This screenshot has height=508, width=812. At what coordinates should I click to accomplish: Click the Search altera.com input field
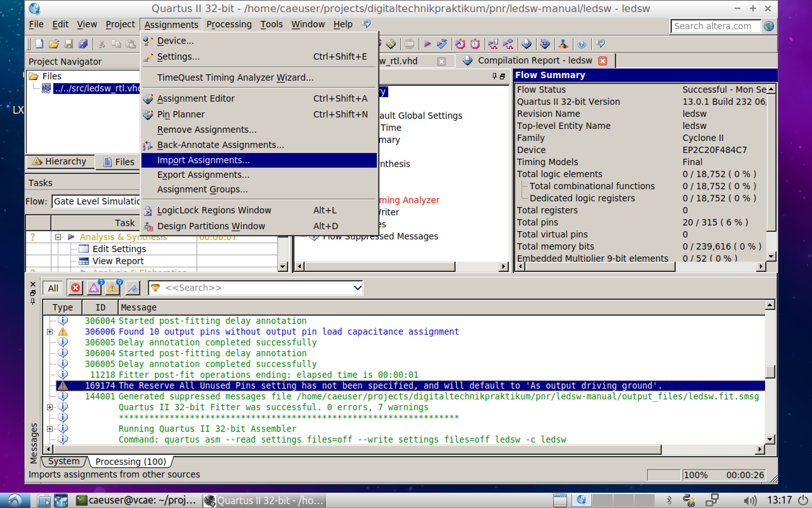click(x=715, y=26)
